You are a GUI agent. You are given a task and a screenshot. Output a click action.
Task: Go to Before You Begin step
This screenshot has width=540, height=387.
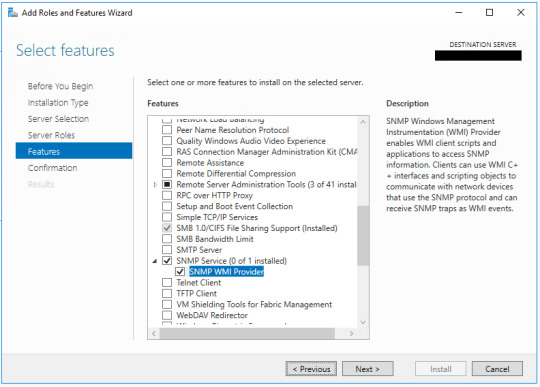click(60, 86)
